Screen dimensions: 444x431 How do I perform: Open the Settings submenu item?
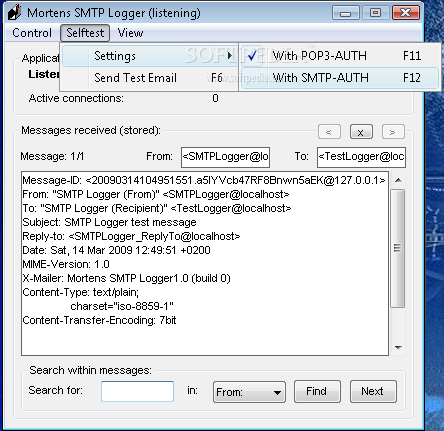pyautogui.click(x=150, y=56)
